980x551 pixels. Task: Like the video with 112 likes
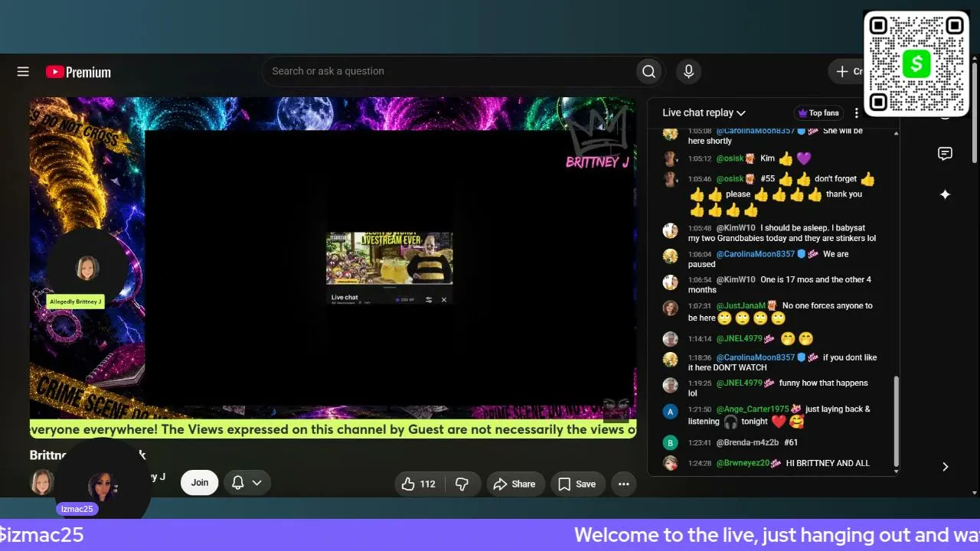pyautogui.click(x=419, y=484)
